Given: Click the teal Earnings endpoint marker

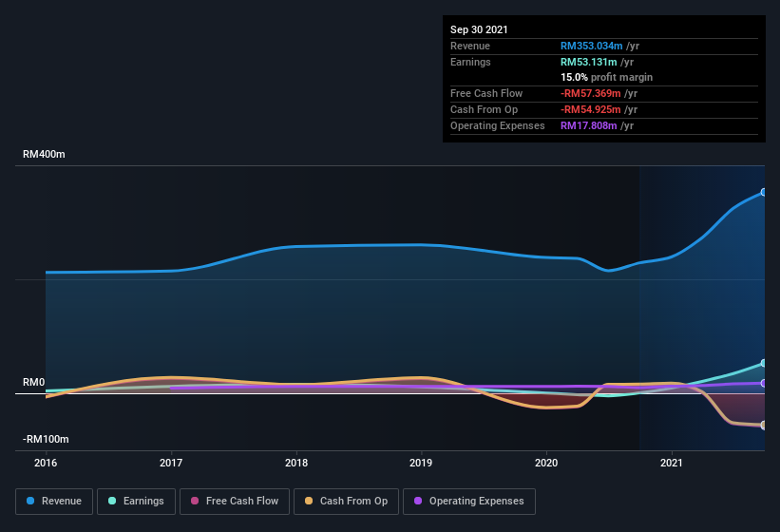Looking at the screenshot, I should tap(764, 364).
